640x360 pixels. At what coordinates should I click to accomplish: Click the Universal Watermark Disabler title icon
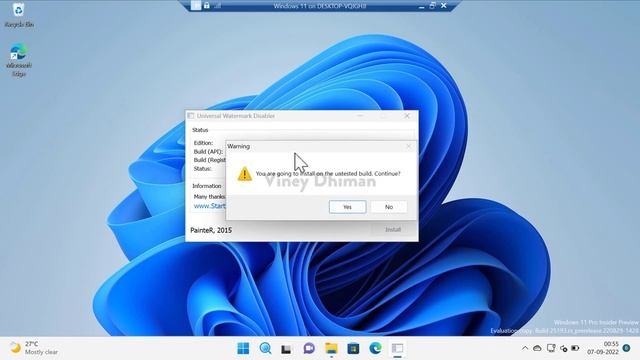click(191, 116)
